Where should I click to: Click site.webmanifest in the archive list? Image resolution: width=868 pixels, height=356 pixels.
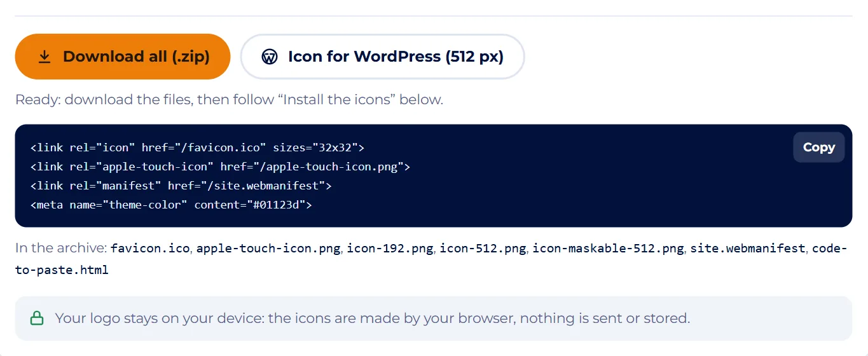748,248
